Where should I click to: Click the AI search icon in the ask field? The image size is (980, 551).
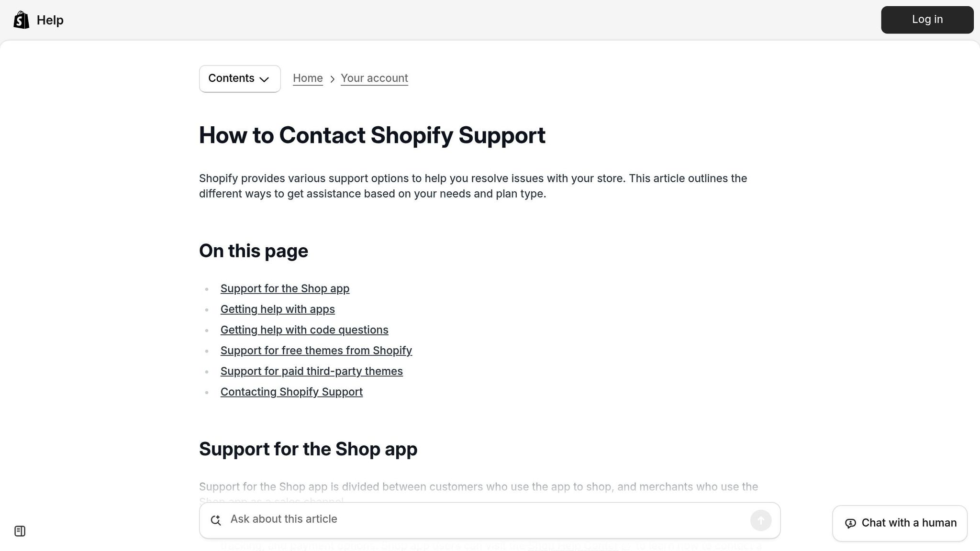[x=216, y=520]
